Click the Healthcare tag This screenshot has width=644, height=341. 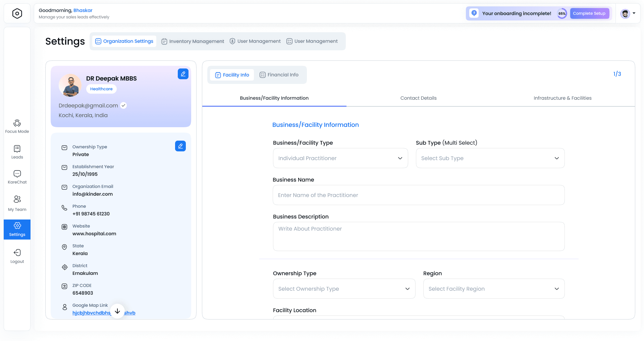(x=101, y=89)
